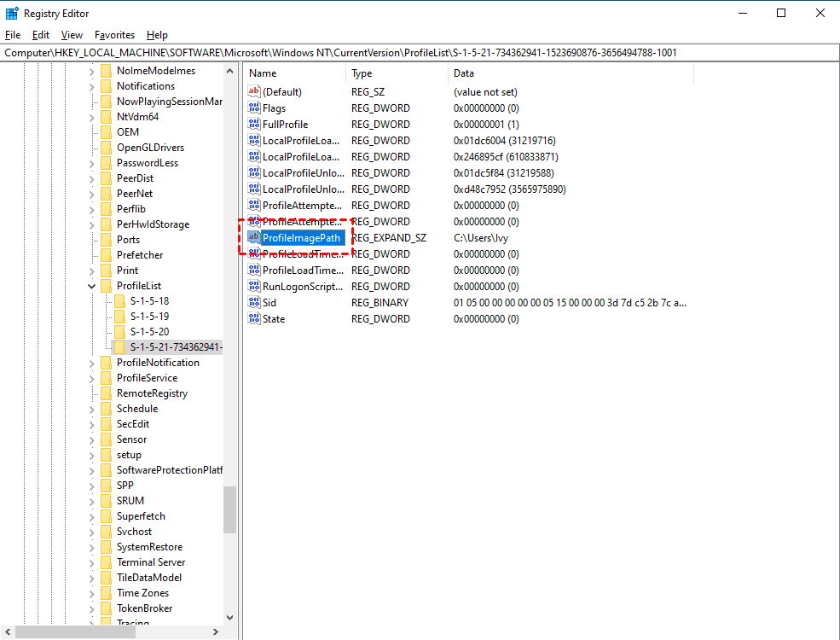Select the RemoteRegistry key

[x=152, y=393]
